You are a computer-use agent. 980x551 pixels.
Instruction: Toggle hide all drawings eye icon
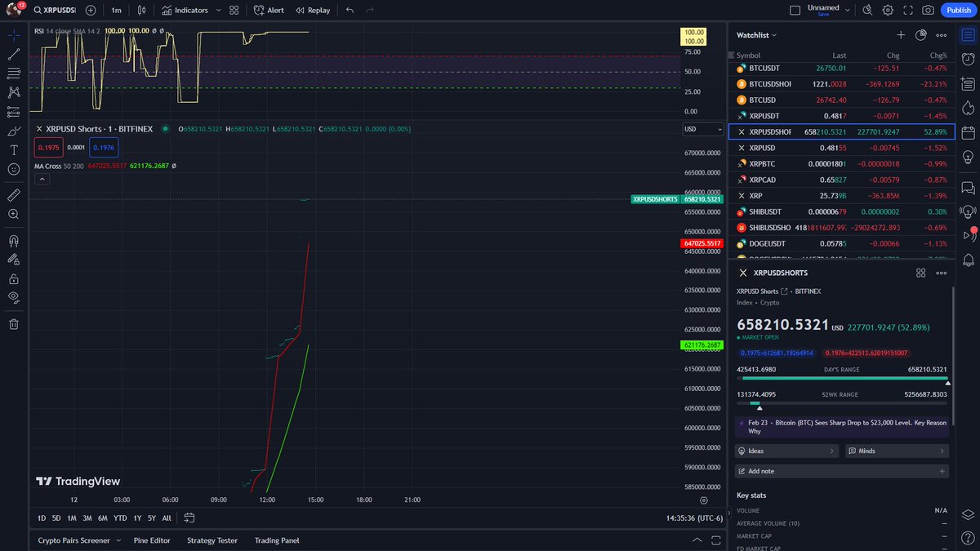14,297
